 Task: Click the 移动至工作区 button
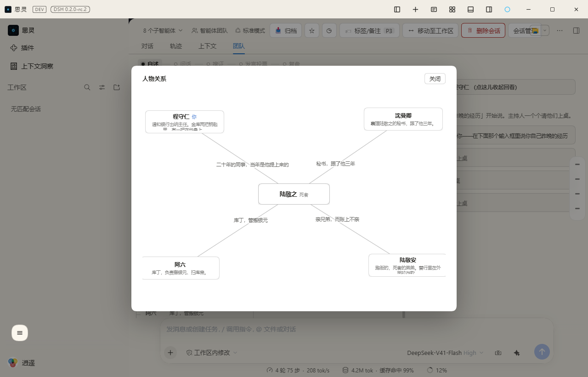click(x=430, y=31)
